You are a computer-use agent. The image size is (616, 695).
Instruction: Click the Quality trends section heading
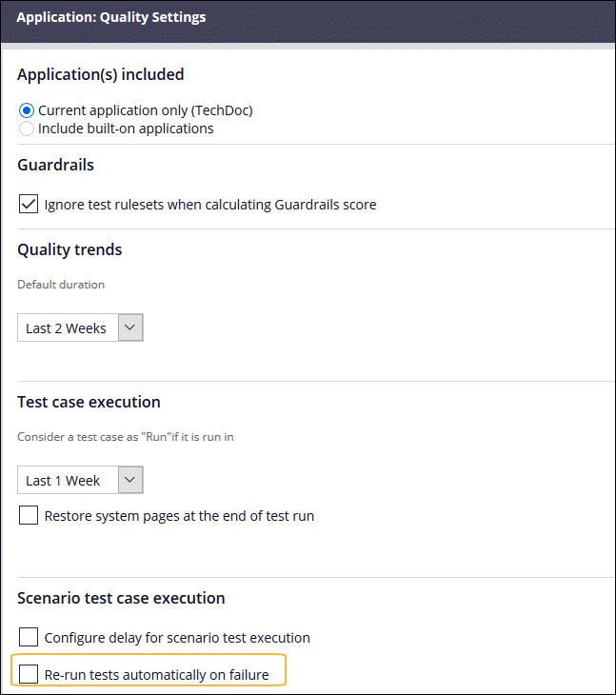70,250
